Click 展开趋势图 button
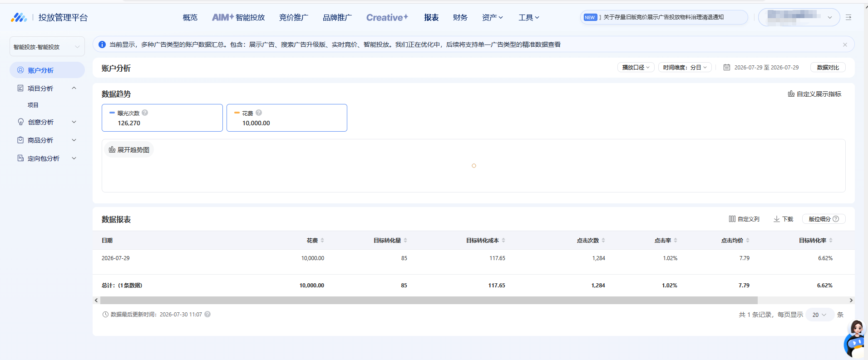Screen dimensions: 868x360 [129, 149]
